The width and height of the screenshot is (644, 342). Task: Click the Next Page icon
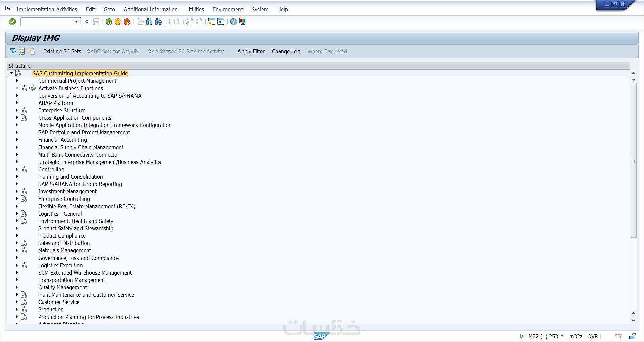point(190,22)
